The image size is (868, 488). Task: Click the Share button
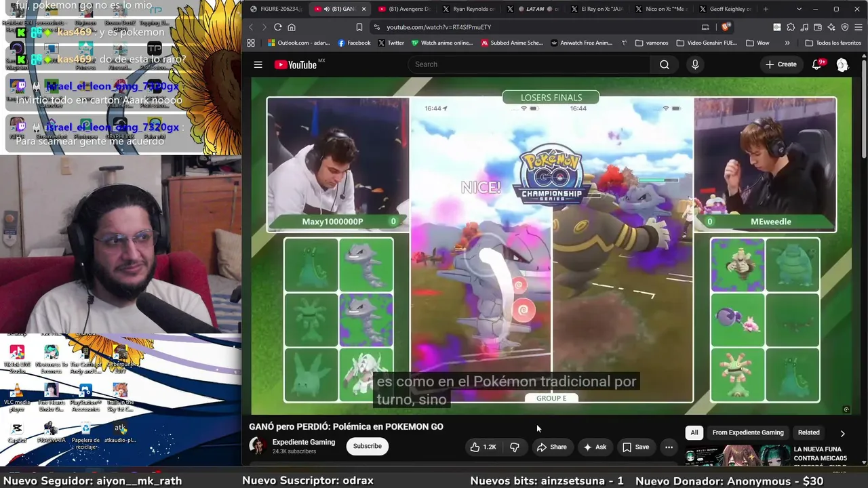pos(551,447)
